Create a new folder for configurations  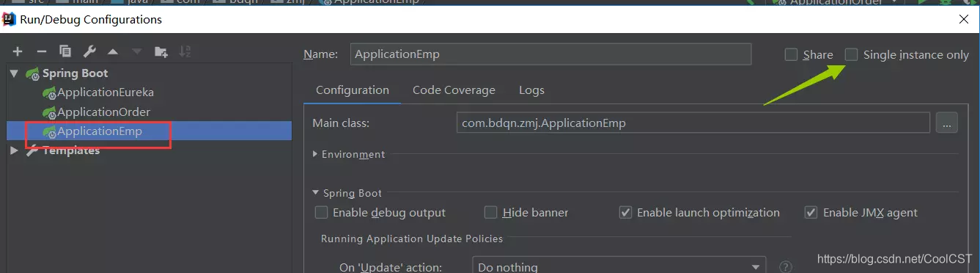[161, 51]
